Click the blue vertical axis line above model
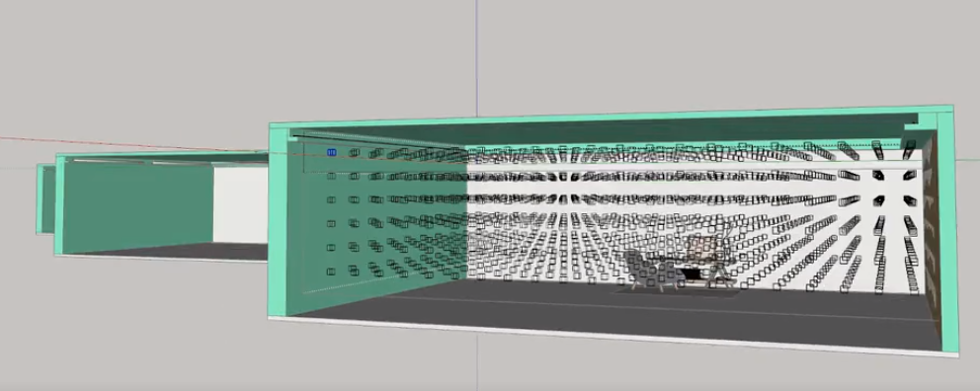This screenshot has width=980, height=391. pos(477,56)
